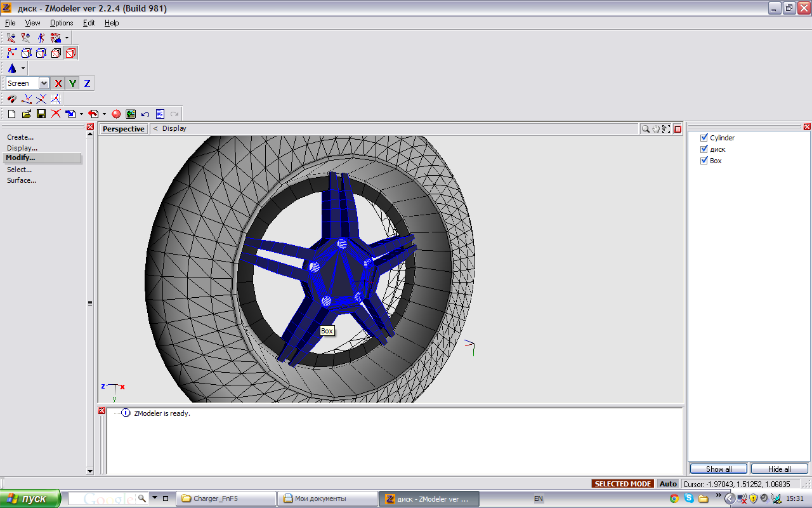812x508 pixels.
Task: Close the objects panel with red X
Action: 807,127
